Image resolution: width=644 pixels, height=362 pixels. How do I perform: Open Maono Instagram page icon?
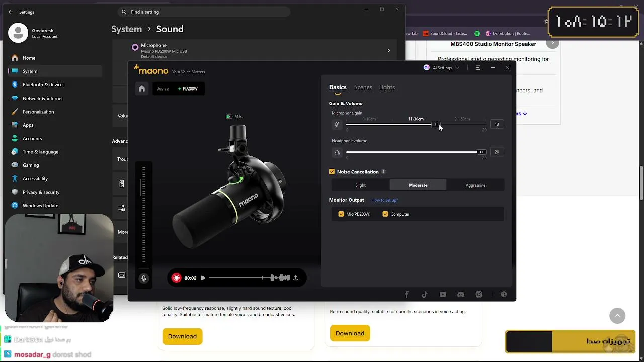pyautogui.click(x=479, y=295)
